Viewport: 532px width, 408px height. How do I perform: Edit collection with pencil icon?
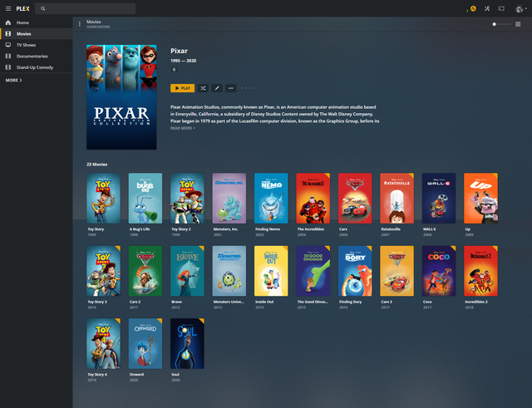[x=217, y=88]
